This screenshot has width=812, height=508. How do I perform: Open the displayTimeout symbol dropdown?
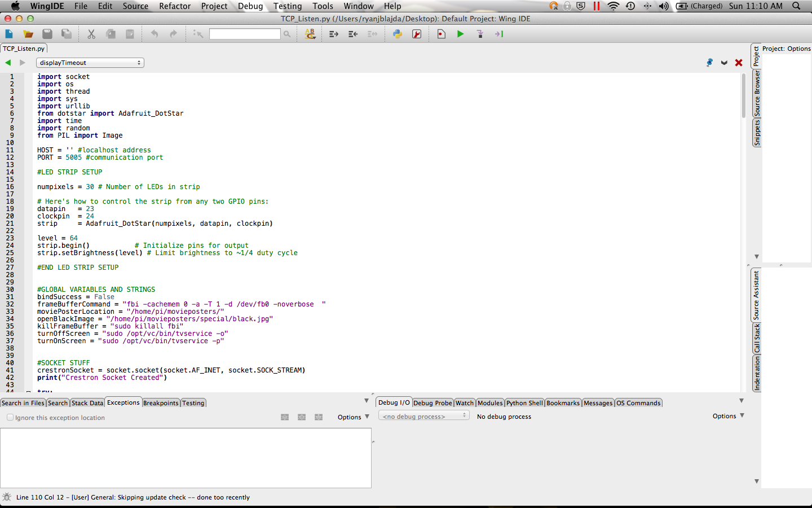[x=90, y=63]
